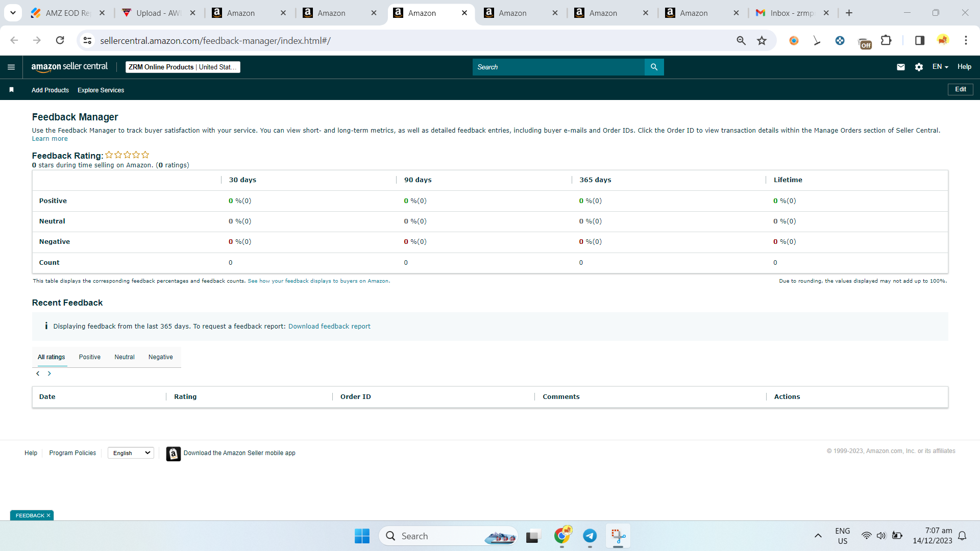This screenshot has height=551, width=980.
Task: Open the EN language dropdown
Action: [x=940, y=67]
